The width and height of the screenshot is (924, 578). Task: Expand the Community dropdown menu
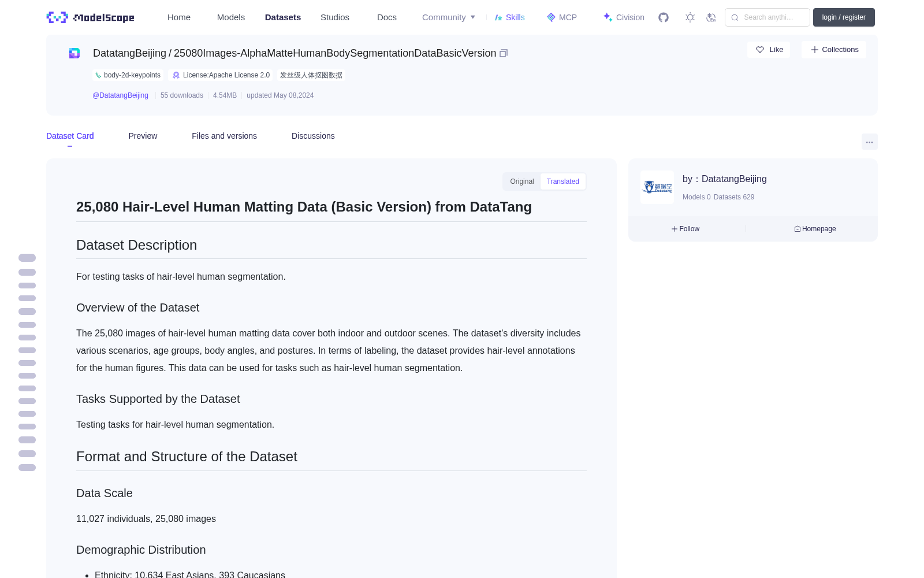click(x=449, y=17)
